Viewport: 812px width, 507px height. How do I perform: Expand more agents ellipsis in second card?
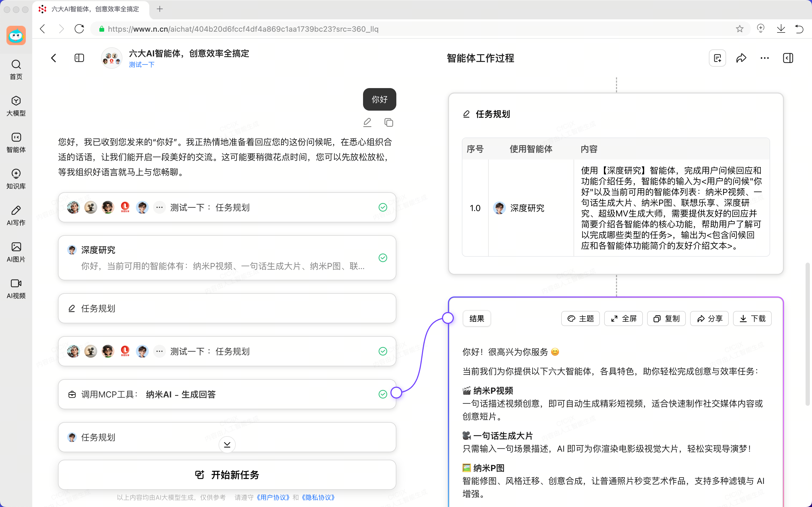tap(160, 351)
